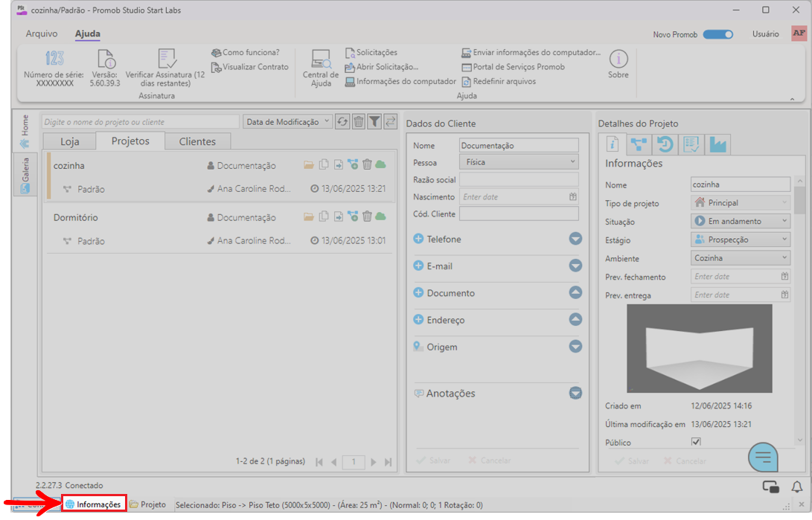
Task: Open the notifications bell icon
Action: tap(797, 487)
